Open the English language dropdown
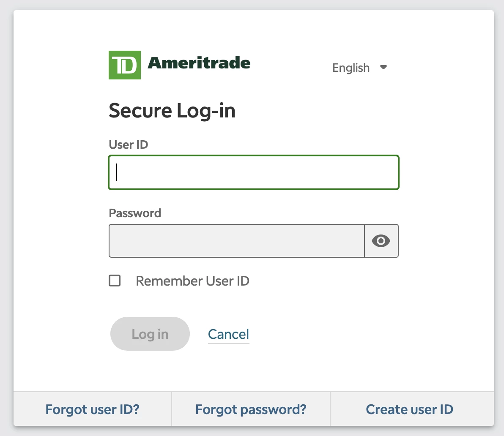This screenshot has width=504, height=436. [360, 68]
